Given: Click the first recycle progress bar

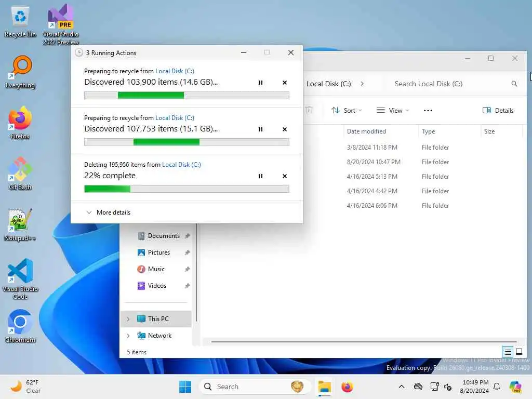Looking at the screenshot, I should tap(187, 96).
